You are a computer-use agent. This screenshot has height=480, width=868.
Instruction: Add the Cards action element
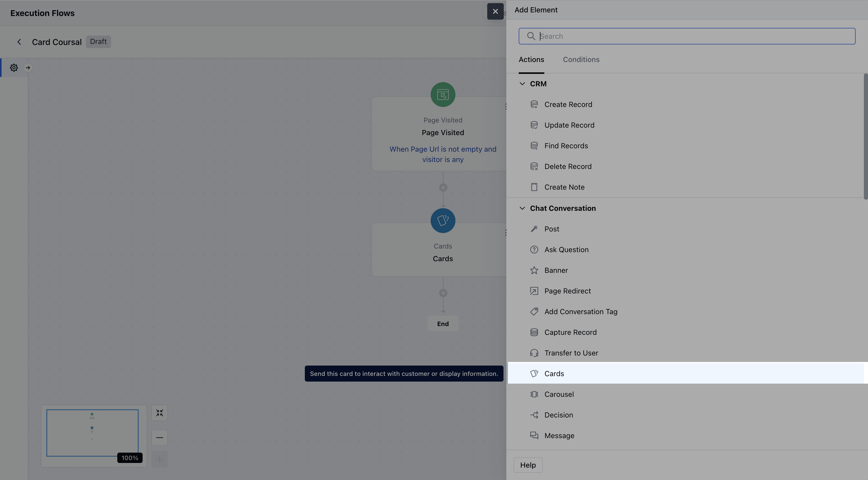pos(554,374)
